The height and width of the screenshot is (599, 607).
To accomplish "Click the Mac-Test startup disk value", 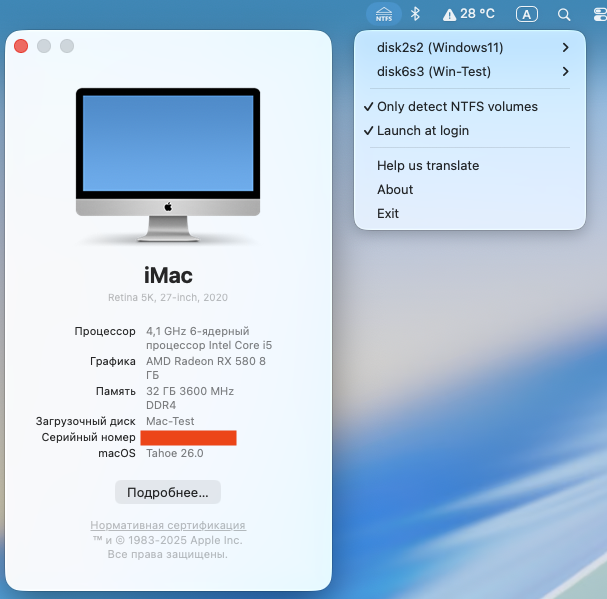I will click(170, 421).
